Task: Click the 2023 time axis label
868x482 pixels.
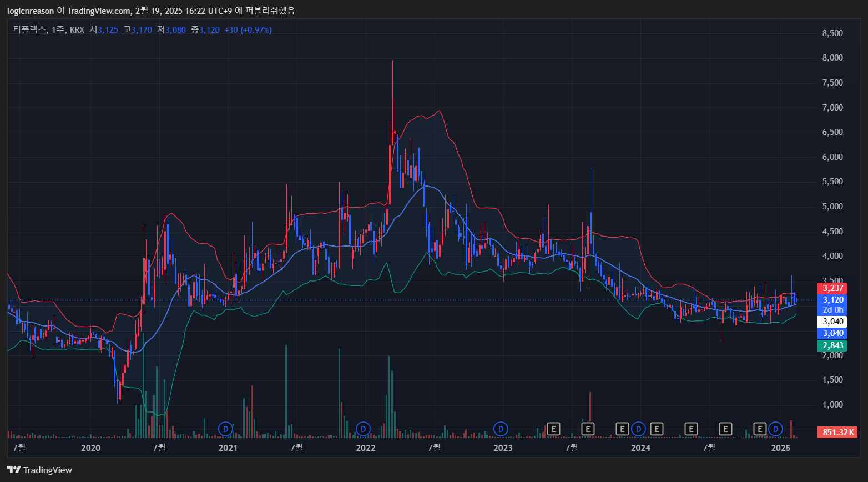Action: point(503,448)
